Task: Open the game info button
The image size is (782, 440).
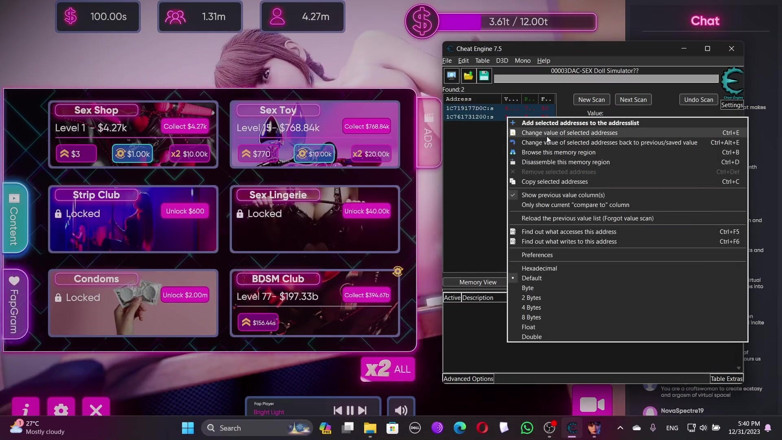Action: 26,409
